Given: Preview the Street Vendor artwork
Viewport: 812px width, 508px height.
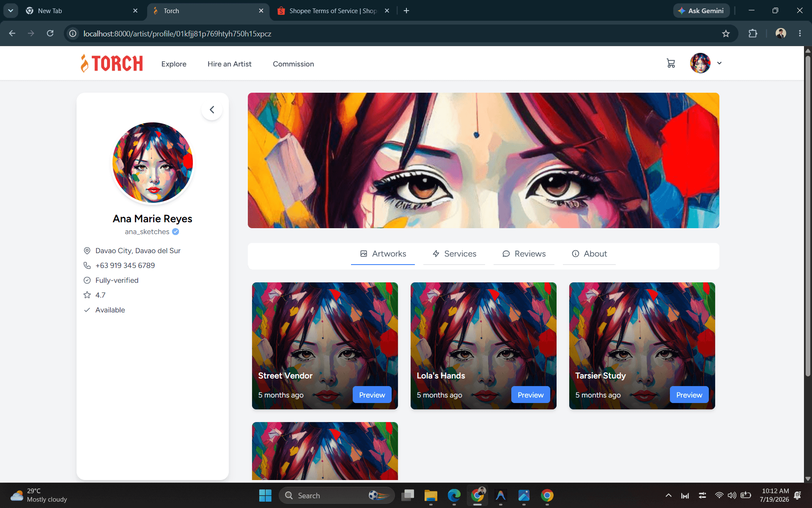Looking at the screenshot, I should [372, 395].
